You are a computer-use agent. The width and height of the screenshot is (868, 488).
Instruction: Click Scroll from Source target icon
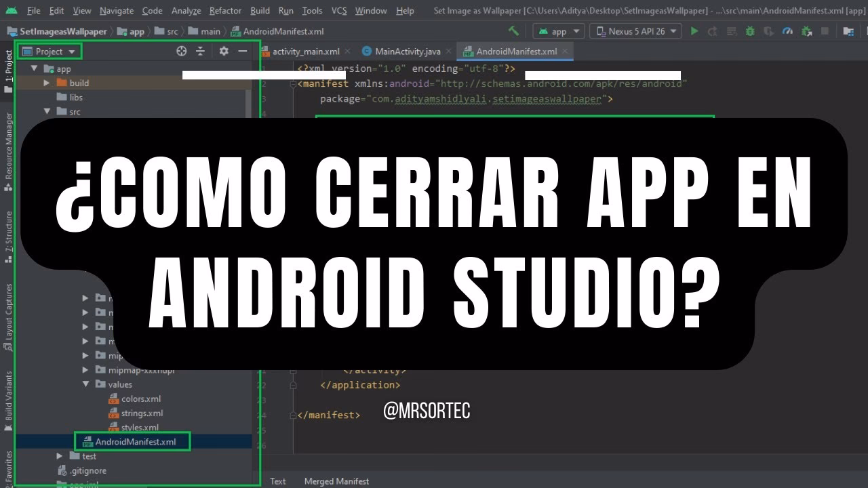181,51
